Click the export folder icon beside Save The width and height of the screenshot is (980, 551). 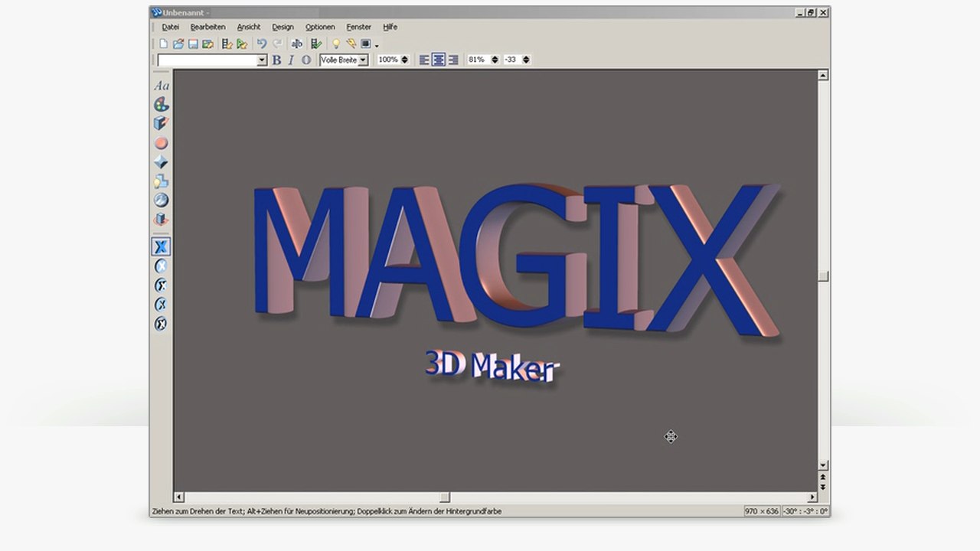click(x=207, y=44)
